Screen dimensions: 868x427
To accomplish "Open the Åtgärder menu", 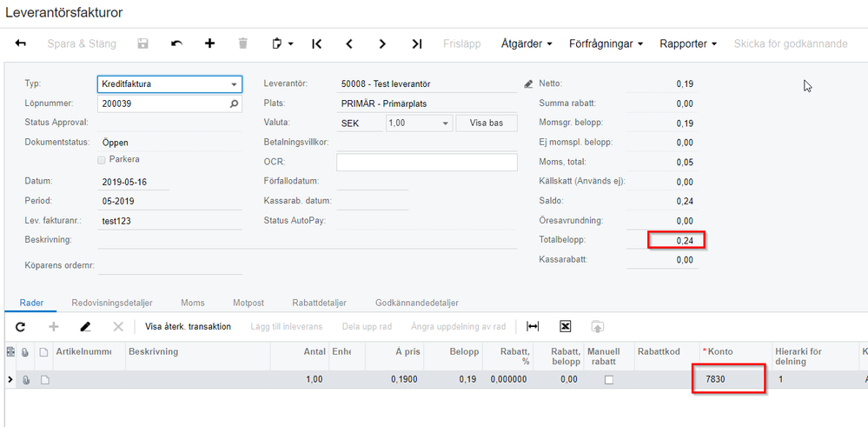I will 527,43.
